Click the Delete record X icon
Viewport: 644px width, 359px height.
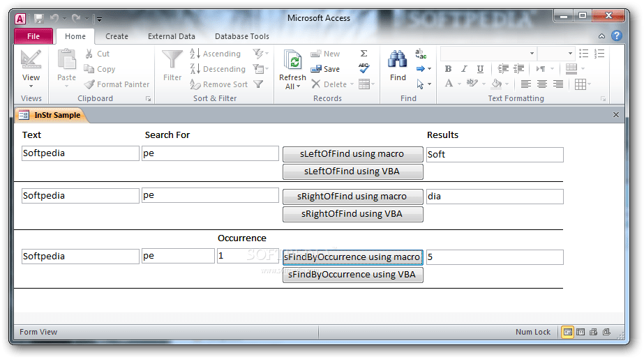pyautogui.click(x=315, y=84)
